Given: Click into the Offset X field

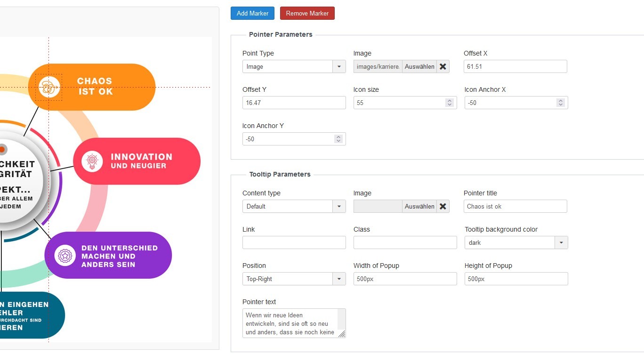Looking at the screenshot, I should [515, 67].
